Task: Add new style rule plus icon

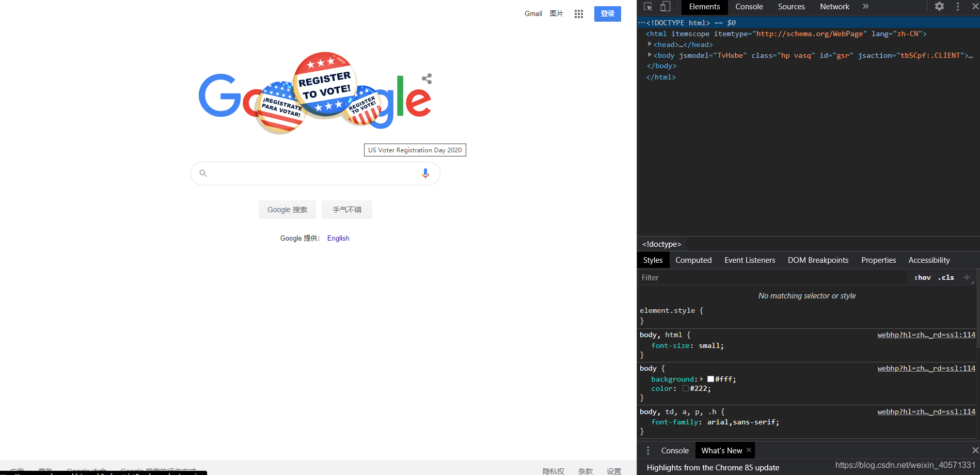Action: coord(967,277)
